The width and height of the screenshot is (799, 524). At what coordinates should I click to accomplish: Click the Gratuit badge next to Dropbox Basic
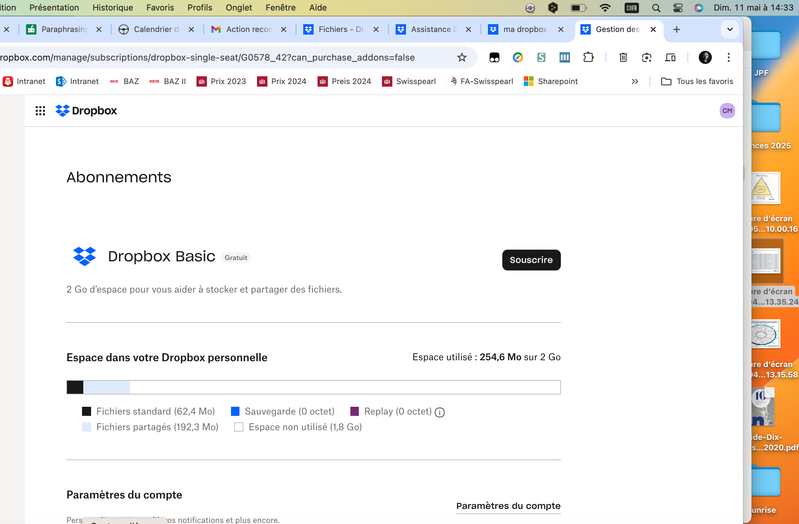(236, 258)
